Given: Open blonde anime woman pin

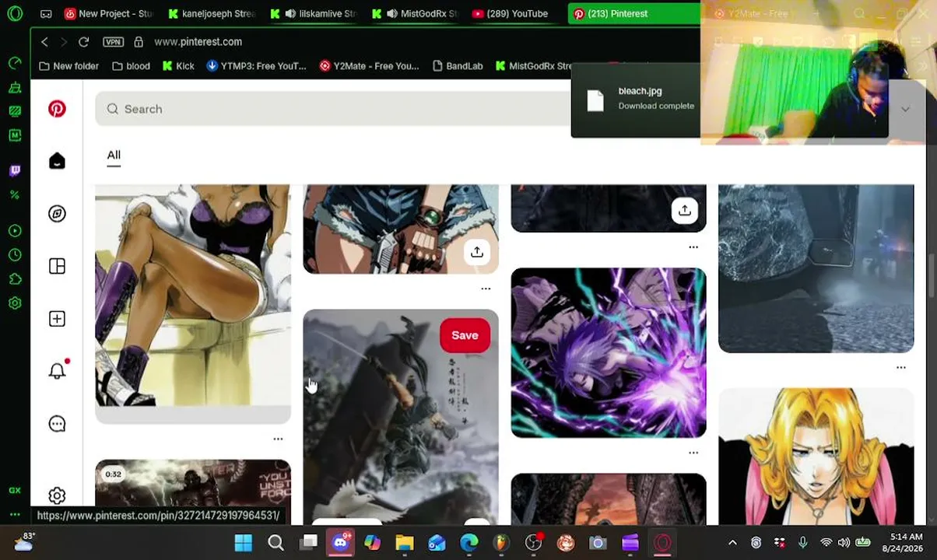Looking at the screenshot, I should point(816,457).
